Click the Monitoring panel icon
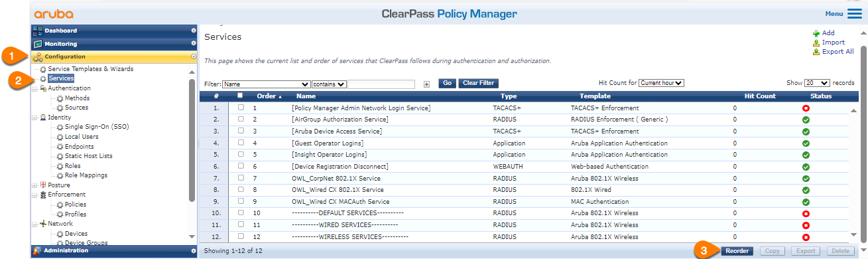This screenshot has height=259, width=868. coord(38,44)
